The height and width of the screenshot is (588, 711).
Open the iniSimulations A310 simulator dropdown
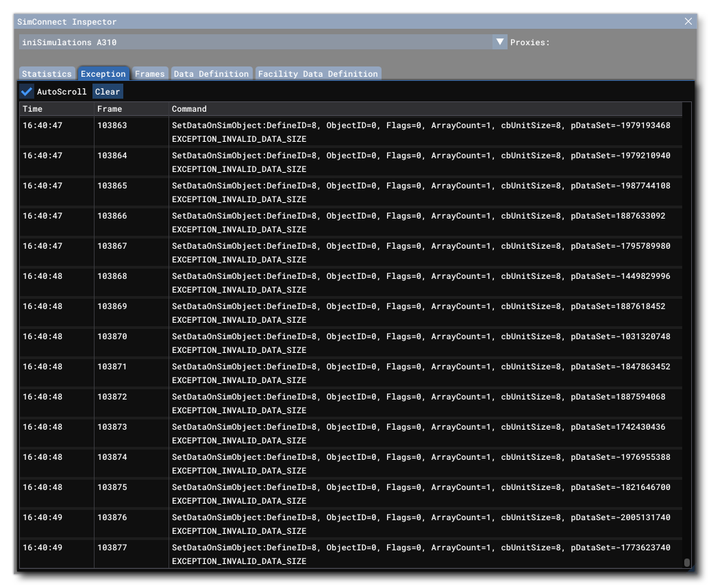tap(501, 41)
